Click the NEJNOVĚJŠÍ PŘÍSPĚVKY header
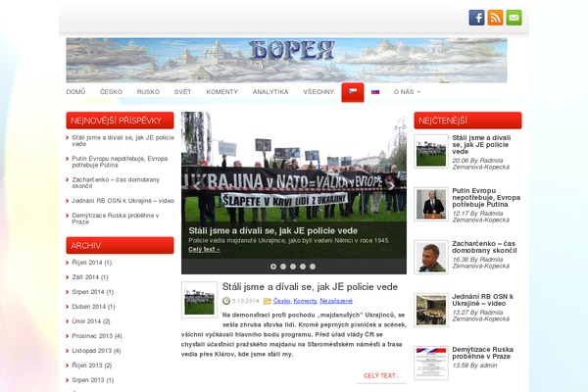 (120, 121)
